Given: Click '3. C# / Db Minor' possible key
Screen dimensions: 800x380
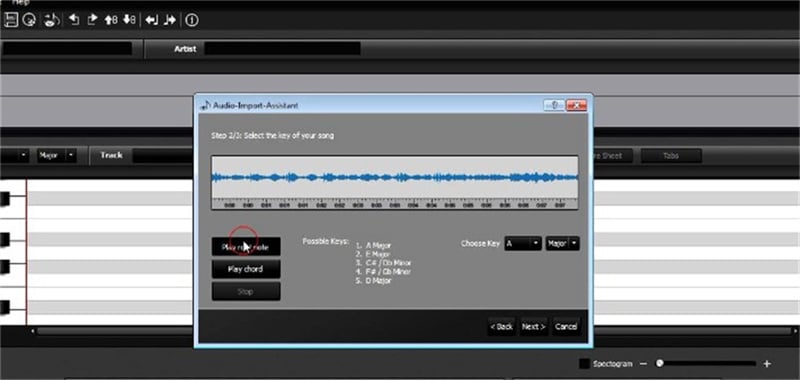Looking at the screenshot, I should 383,263.
